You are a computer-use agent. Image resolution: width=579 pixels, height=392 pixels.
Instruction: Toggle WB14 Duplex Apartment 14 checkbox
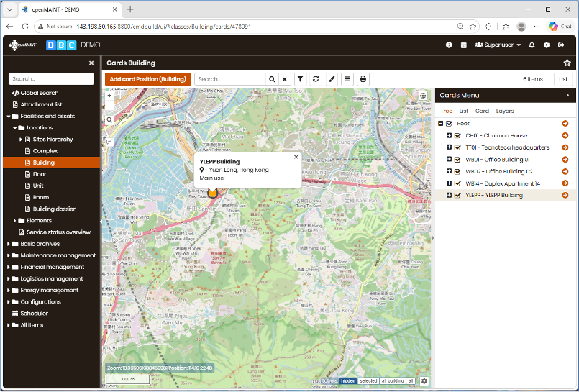pos(457,183)
